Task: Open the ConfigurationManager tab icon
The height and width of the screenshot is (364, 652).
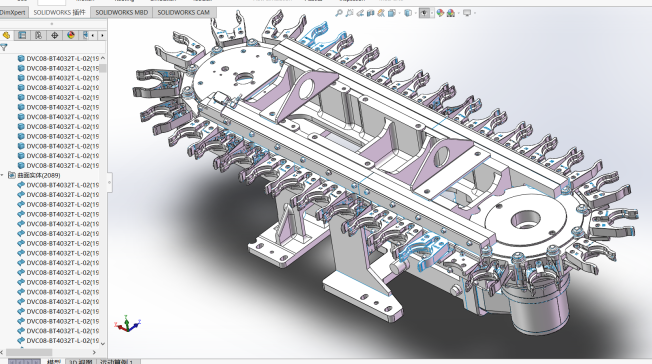Action: pyautogui.click(x=38, y=35)
